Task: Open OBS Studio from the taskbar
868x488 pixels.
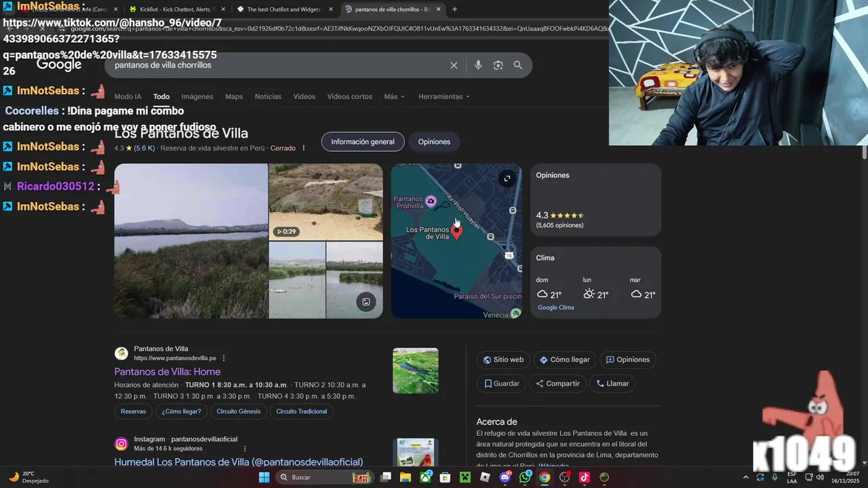Action: pos(564,477)
